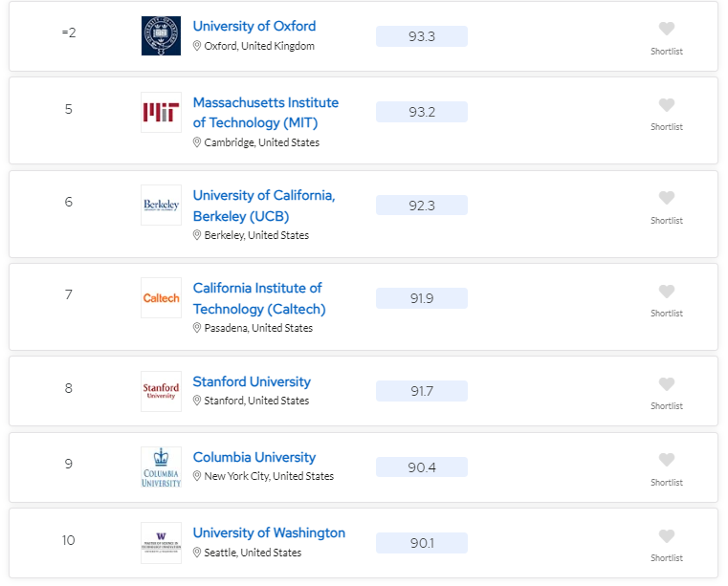This screenshot has width=728, height=586.
Task: Click the Columbia University title link
Action: pyautogui.click(x=254, y=457)
